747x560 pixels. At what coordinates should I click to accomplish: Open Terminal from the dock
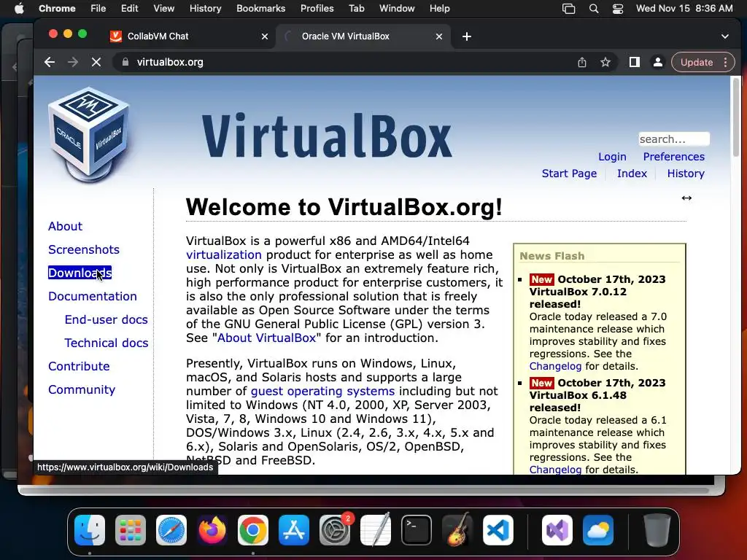pyautogui.click(x=417, y=530)
